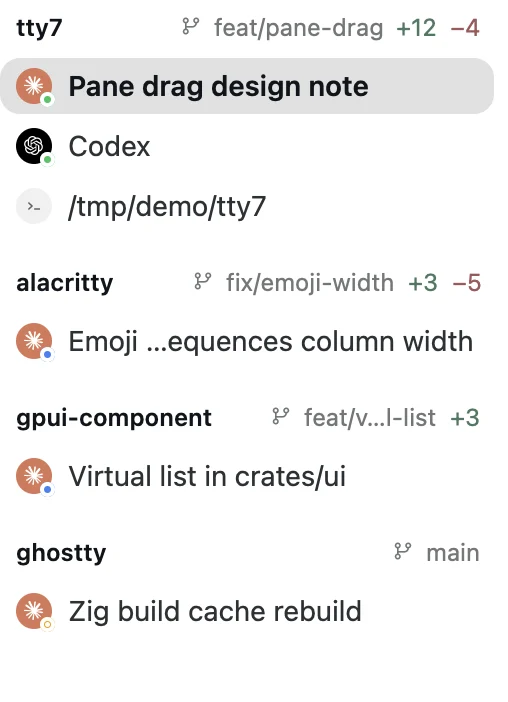Click the Claude icon for Virtual list in crates/ui
This screenshot has height=702, width=508.
[x=34, y=476]
